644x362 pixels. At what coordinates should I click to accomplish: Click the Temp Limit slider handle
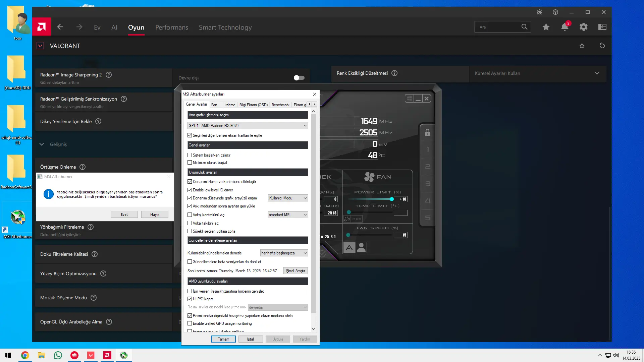(x=349, y=212)
